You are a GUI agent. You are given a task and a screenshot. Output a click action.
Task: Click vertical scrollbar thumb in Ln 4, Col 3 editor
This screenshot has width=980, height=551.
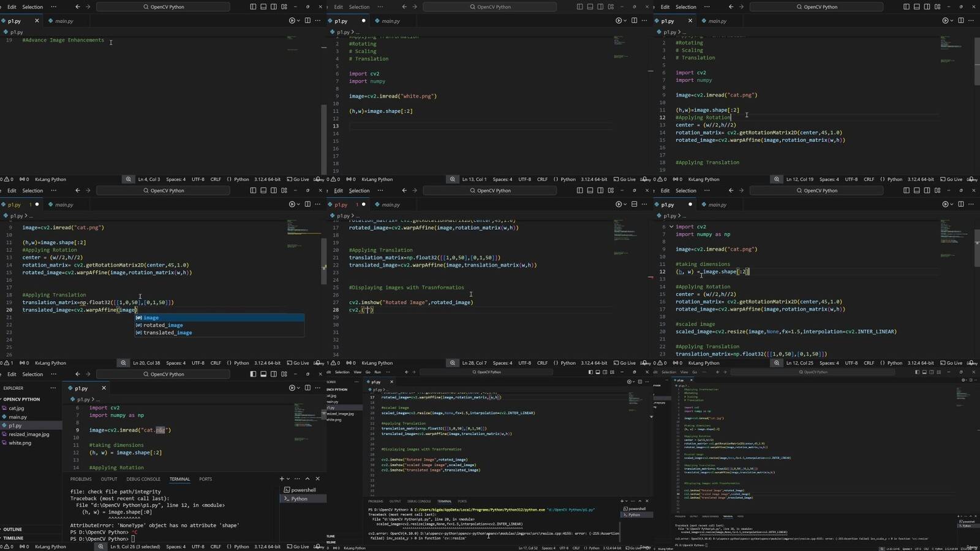[324, 140]
